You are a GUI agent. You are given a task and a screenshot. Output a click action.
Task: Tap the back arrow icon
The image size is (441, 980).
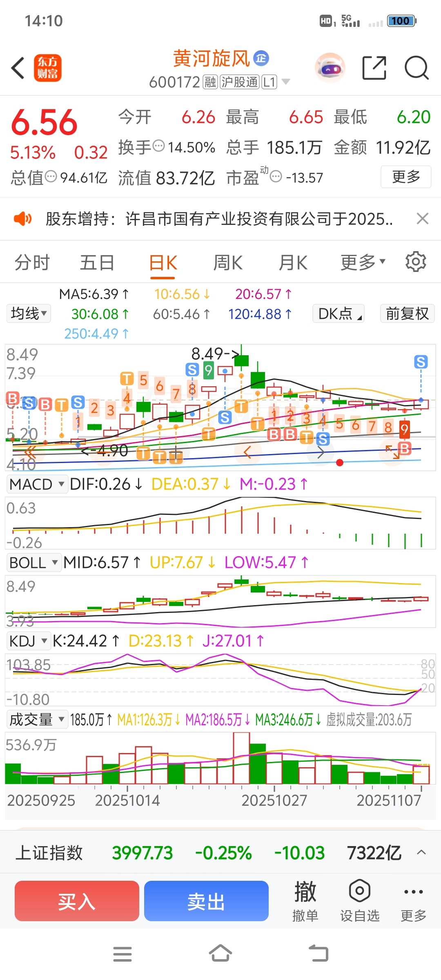[x=18, y=68]
